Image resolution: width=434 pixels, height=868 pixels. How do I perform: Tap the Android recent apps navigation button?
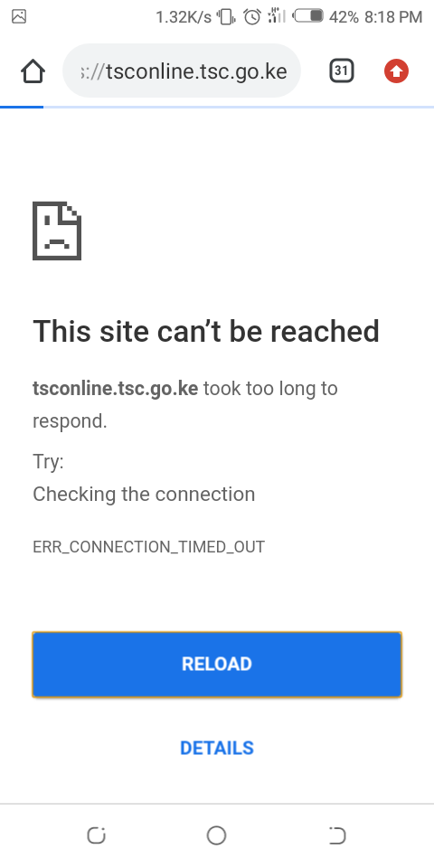[x=97, y=835]
